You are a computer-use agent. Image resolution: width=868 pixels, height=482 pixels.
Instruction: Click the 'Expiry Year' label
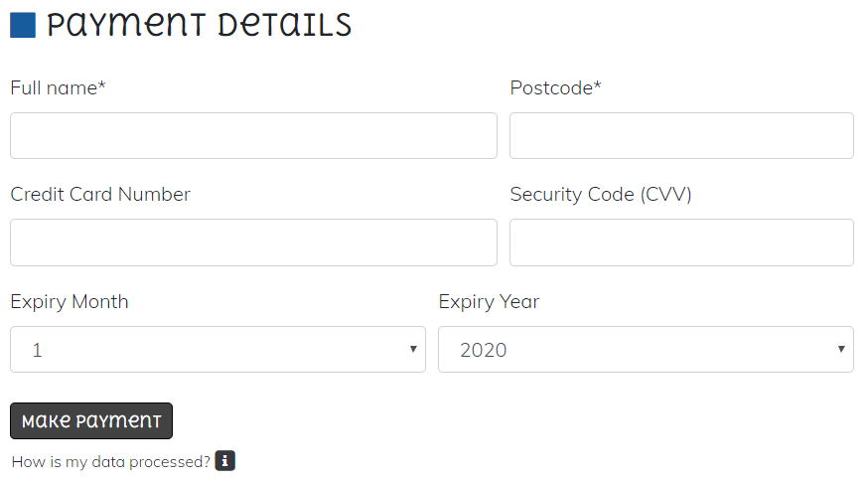pyautogui.click(x=489, y=302)
